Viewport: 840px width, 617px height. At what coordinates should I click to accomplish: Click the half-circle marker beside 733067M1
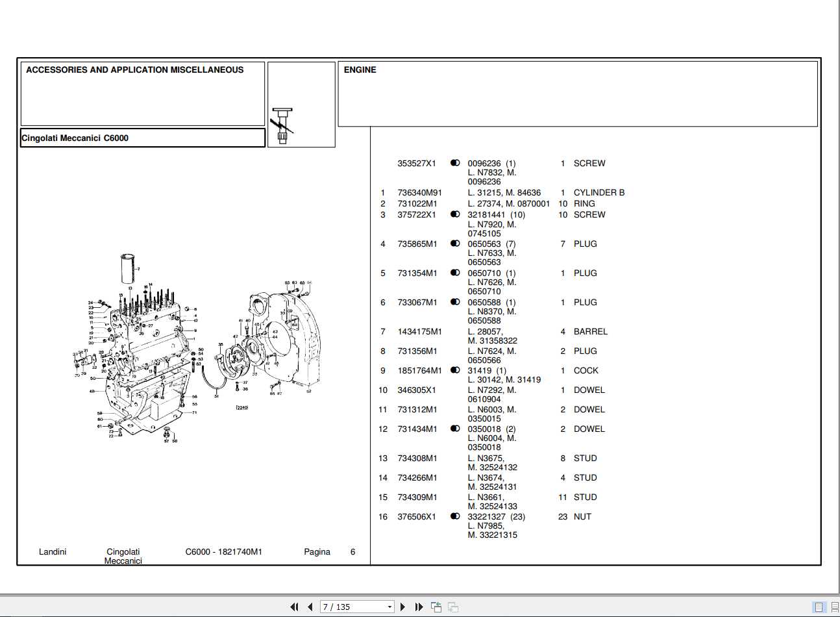(x=455, y=302)
